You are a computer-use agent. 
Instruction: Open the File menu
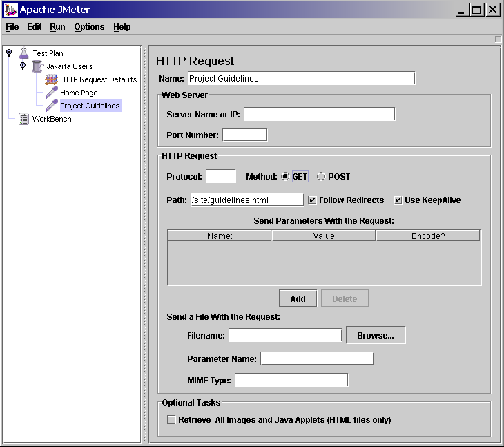(12, 27)
